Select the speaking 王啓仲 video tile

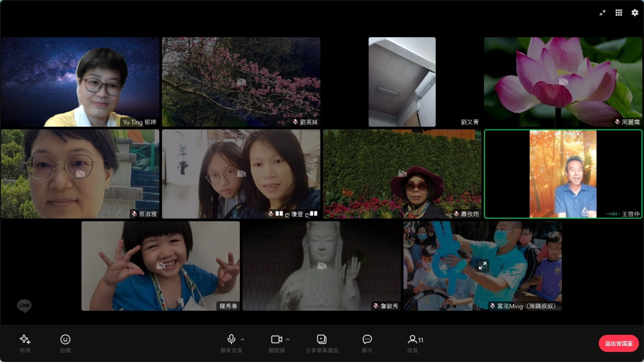[x=562, y=174]
